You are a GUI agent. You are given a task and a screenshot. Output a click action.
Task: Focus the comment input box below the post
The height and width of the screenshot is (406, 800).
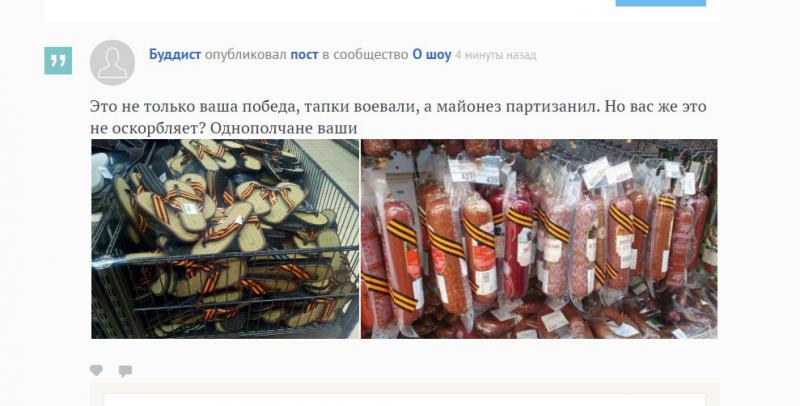click(x=405, y=399)
